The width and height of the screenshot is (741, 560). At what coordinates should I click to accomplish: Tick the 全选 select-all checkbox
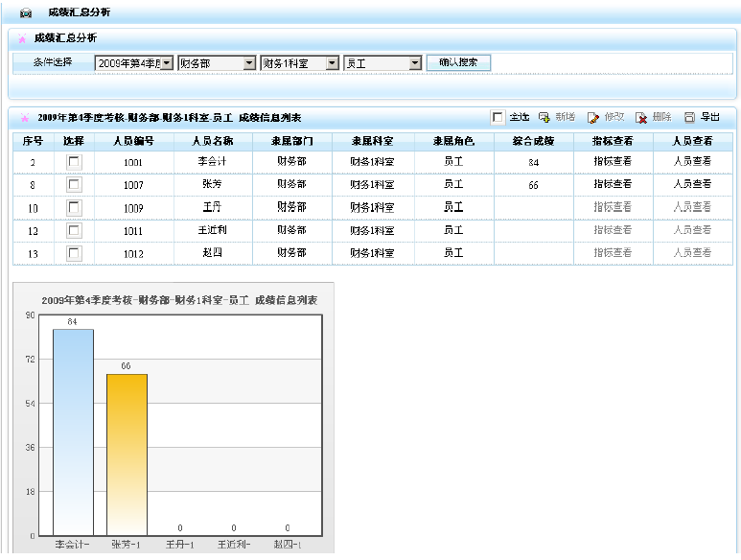(498, 117)
